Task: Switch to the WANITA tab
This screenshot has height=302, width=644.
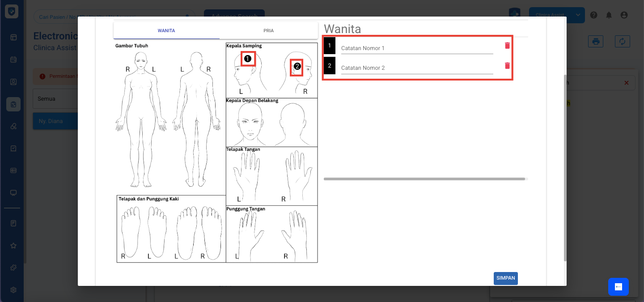Action: [x=166, y=31]
